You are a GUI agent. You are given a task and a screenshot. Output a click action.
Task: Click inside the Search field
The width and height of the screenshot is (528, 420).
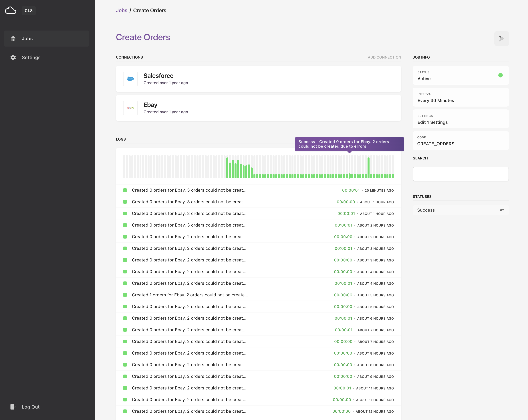[460, 174]
